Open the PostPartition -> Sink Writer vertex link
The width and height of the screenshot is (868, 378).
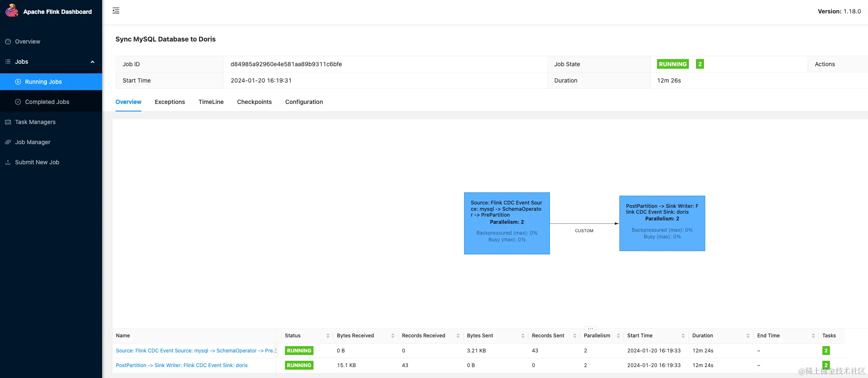(182, 365)
